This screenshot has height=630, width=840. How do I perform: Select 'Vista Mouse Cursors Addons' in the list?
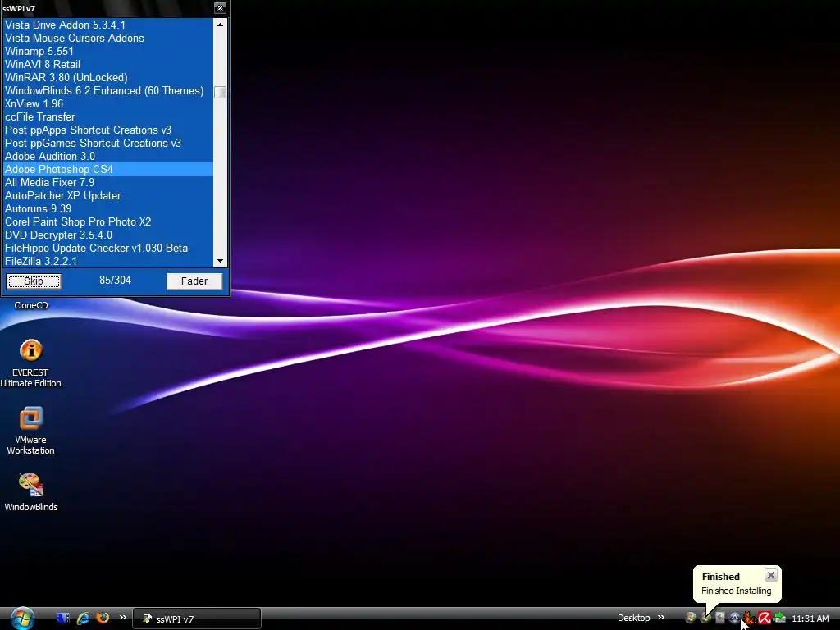(107, 38)
